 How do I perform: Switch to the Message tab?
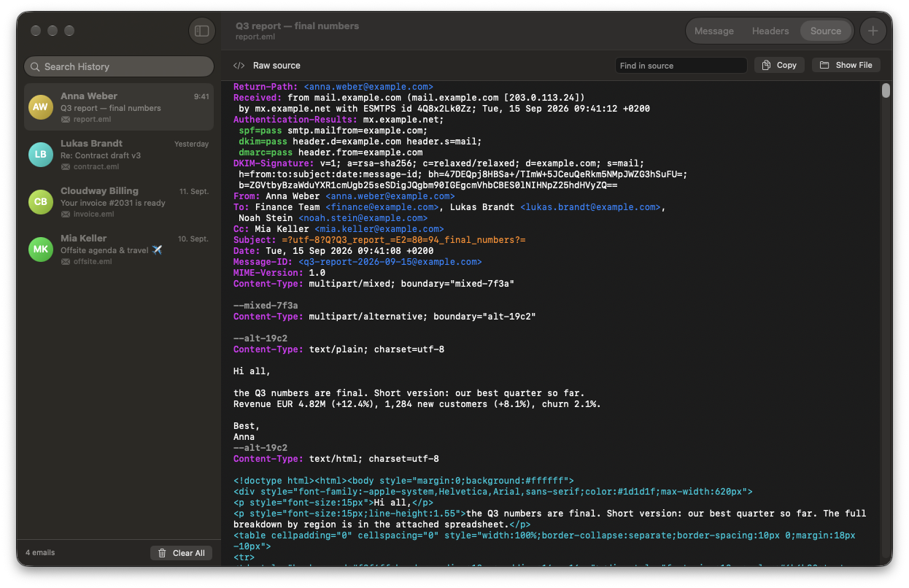coord(713,31)
